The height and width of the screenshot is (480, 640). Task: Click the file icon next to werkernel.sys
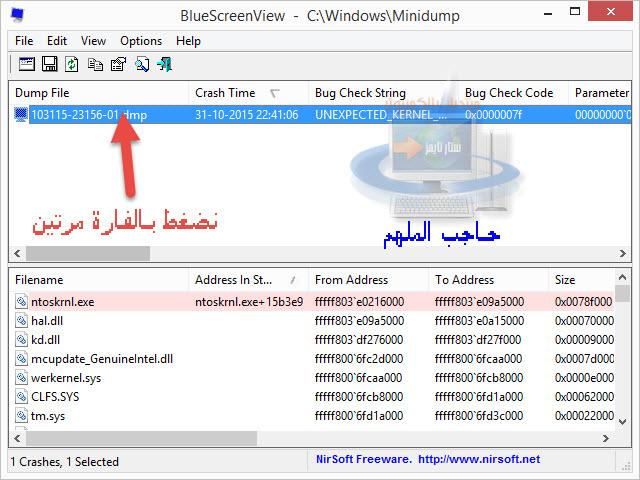click(21, 378)
